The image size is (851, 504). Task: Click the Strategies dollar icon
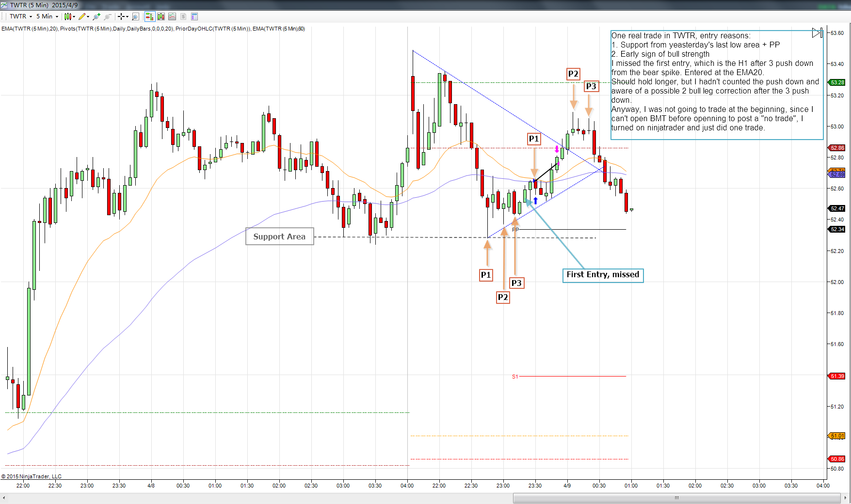[x=183, y=16]
